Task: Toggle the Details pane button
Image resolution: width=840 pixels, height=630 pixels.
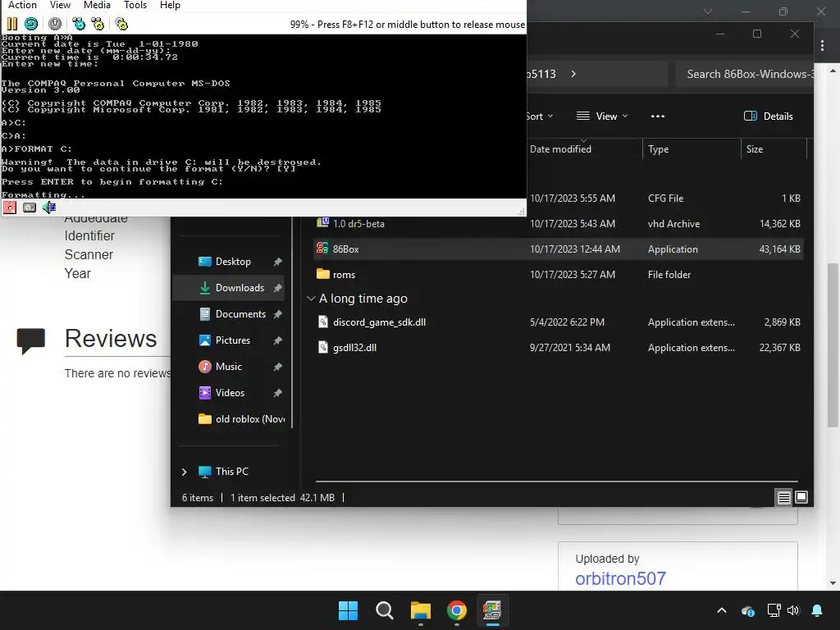Action: point(768,116)
